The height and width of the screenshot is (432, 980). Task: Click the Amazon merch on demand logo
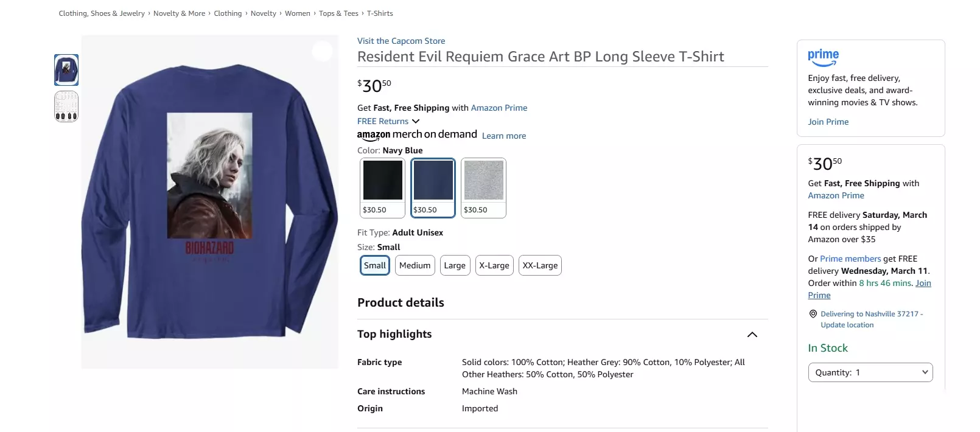point(417,134)
